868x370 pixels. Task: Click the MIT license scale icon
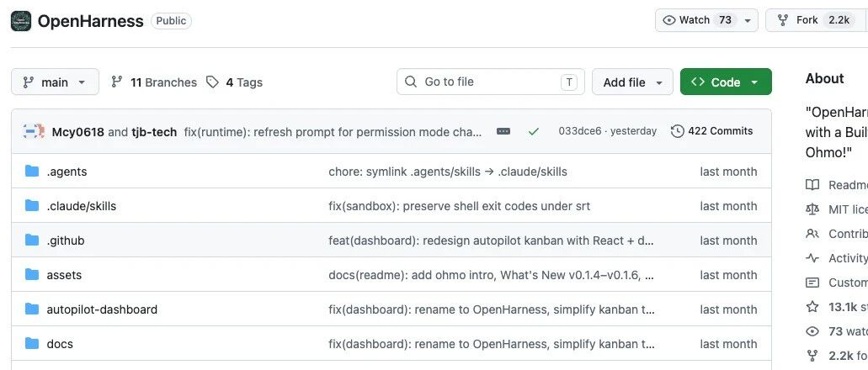(x=812, y=209)
